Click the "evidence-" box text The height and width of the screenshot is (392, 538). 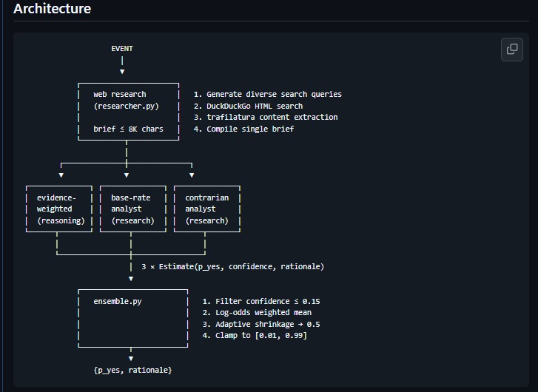point(56,197)
